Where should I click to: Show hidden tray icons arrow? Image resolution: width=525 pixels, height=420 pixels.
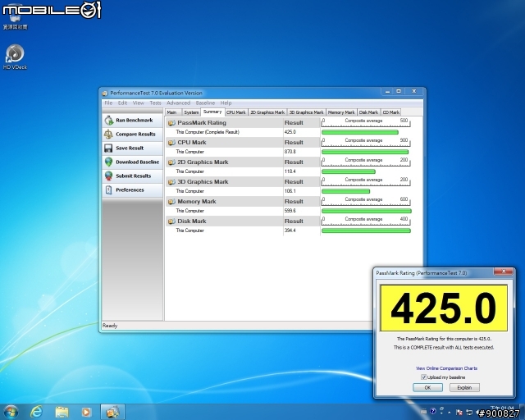(x=450, y=413)
